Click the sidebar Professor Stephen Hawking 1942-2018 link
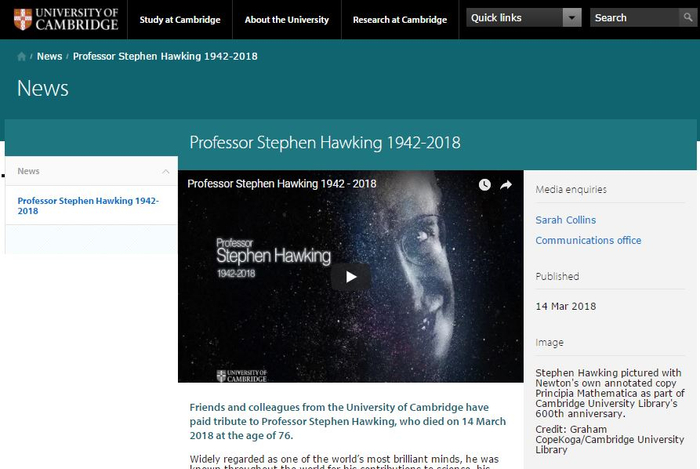The height and width of the screenshot is (469, 700). [88, 206]
